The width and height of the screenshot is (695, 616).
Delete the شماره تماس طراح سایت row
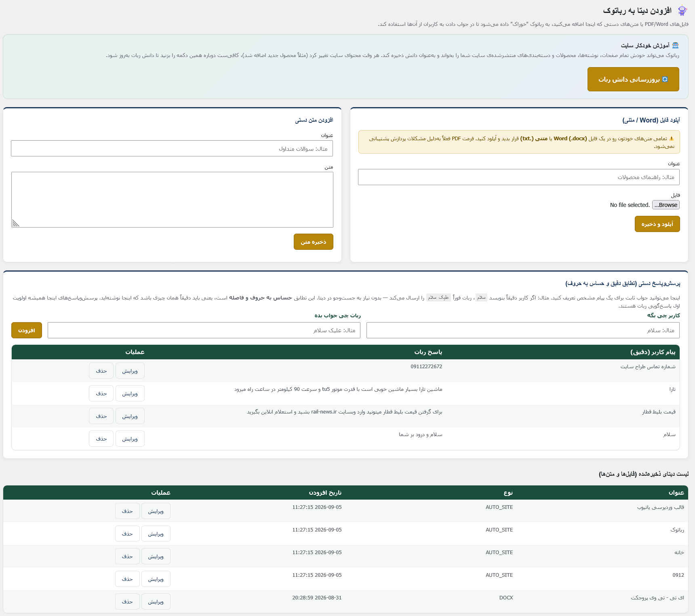[x=101, y=371]
